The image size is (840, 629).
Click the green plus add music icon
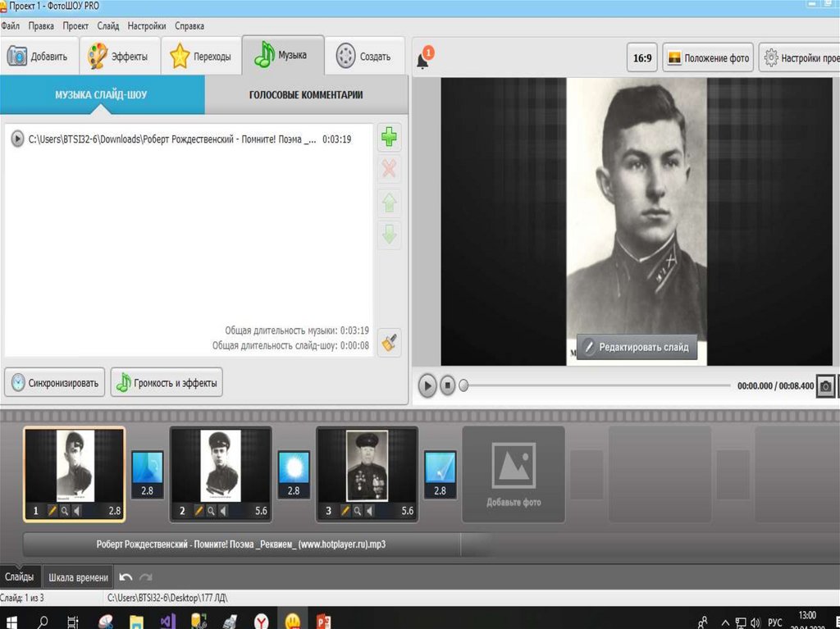390,137
